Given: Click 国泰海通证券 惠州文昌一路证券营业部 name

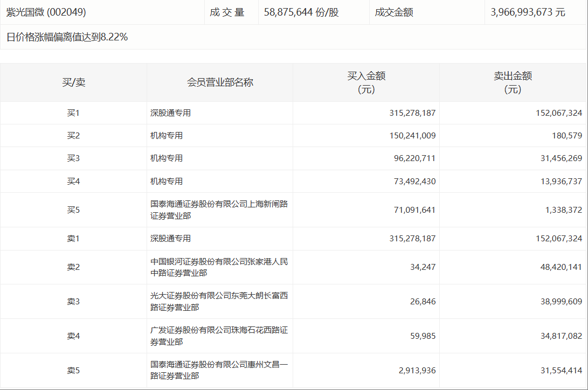Looking at the screenshot, I should click(x=219, y=370).
